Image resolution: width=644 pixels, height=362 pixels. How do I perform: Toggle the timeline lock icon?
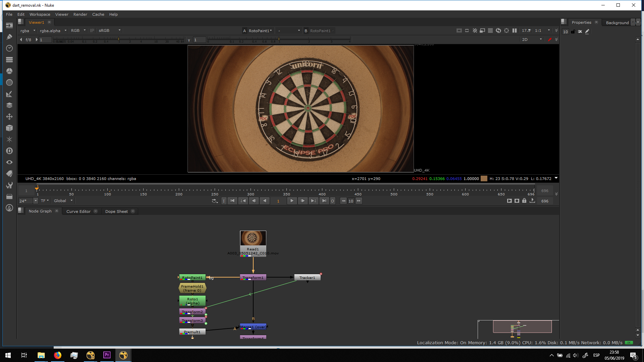(524, 201)
